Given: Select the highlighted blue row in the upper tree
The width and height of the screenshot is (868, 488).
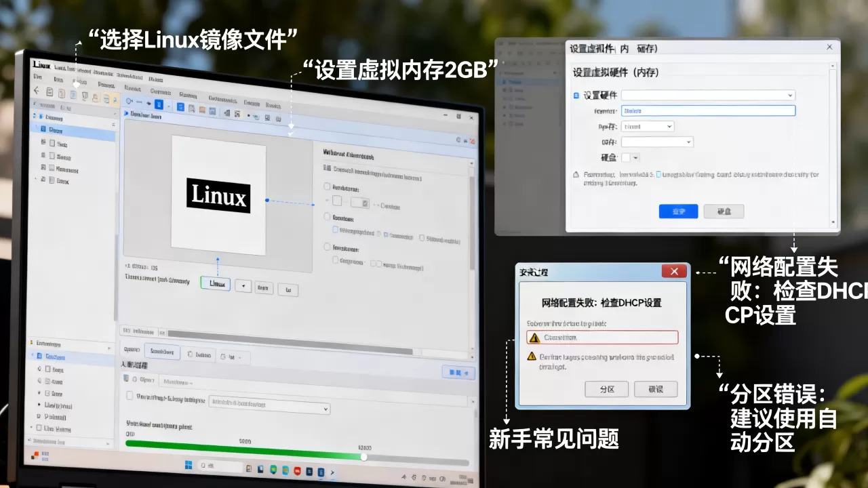Looking at the screenshot, I should 73,130.
